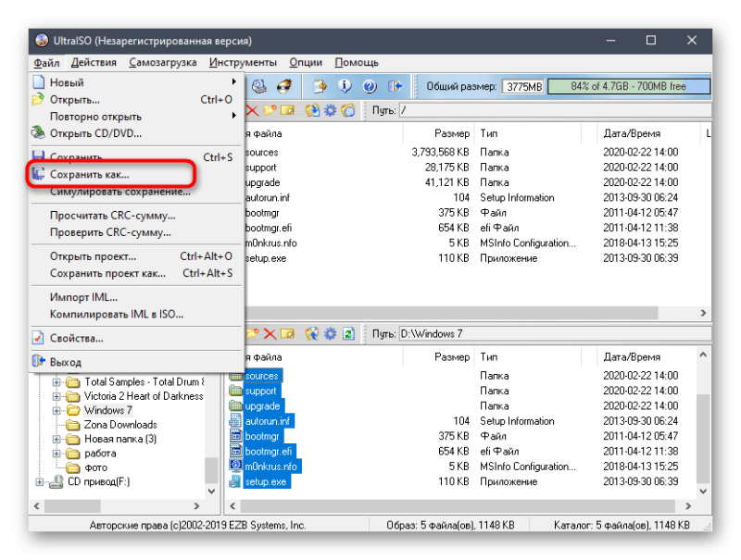Click the UltraISO disc icon in the title bar
741x560 pixels.
[x=42, y=41]
